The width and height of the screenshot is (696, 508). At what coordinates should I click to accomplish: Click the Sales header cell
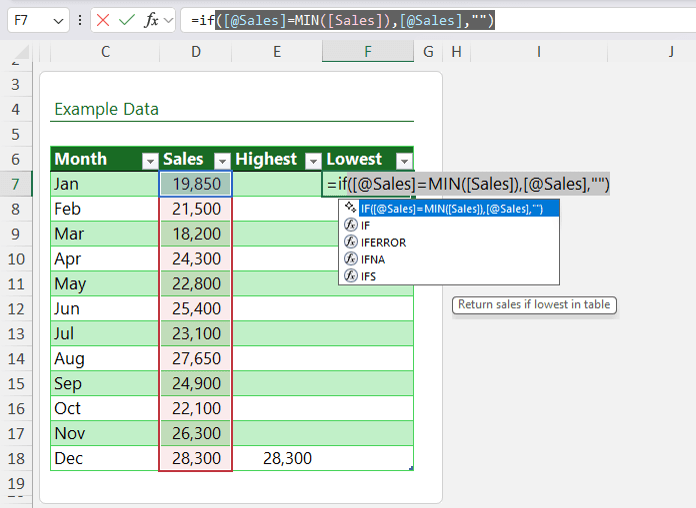coord(195,159)
